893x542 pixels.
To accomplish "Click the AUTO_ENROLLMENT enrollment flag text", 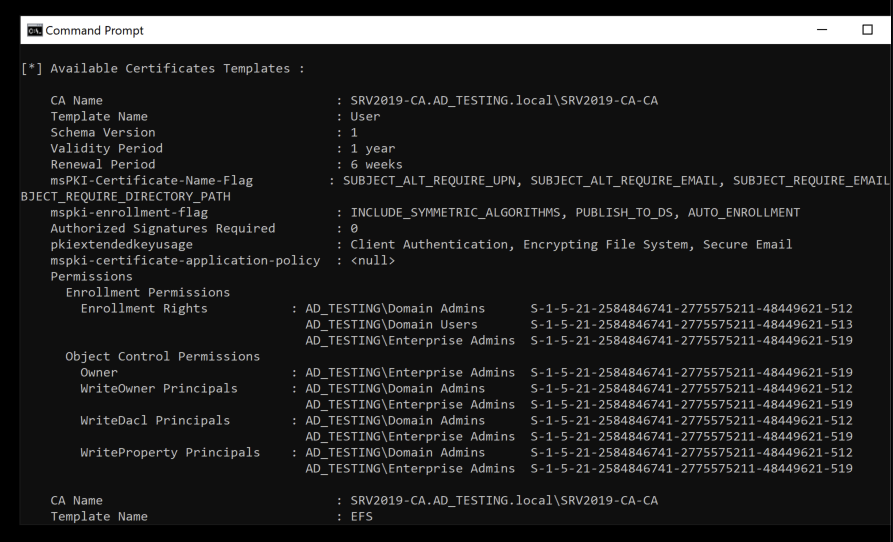I will coord(744,212).
